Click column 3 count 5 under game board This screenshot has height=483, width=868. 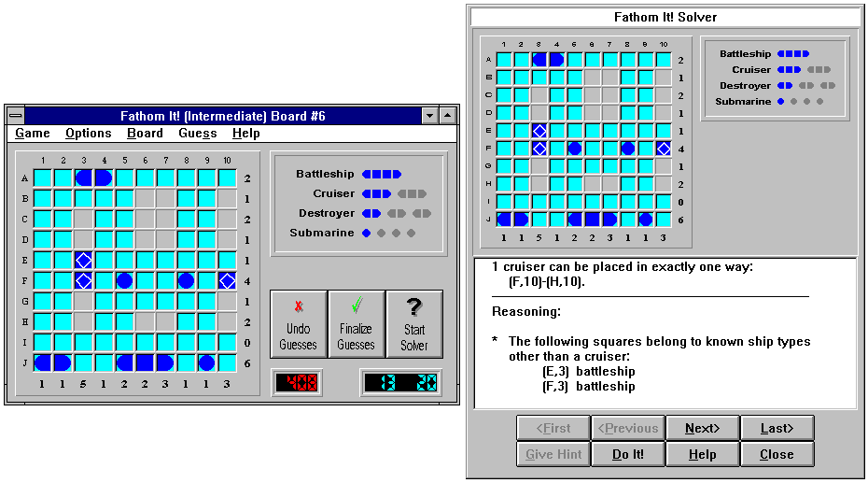tap(83, 384)
